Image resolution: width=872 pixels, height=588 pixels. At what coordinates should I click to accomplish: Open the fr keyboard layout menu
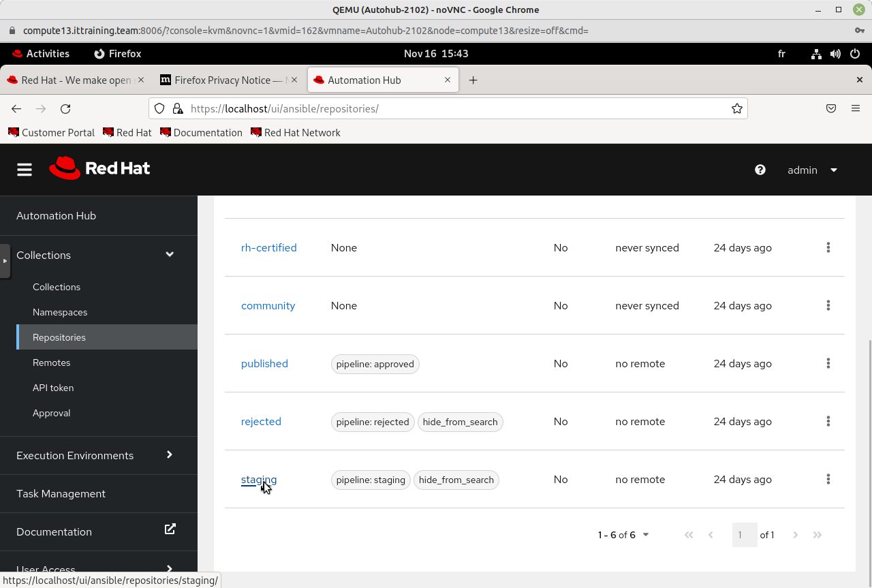pyautogui.click(x=781, y=54)
